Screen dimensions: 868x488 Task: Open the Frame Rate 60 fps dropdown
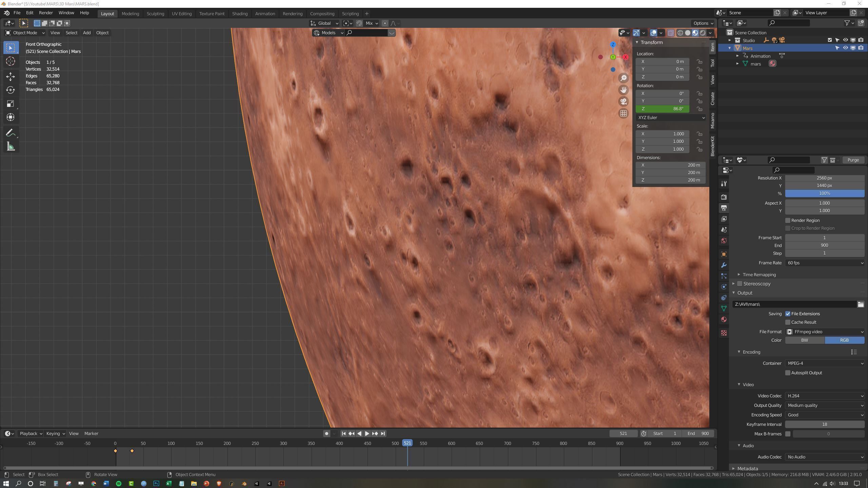pyautogui.click(x=825, y=263)
